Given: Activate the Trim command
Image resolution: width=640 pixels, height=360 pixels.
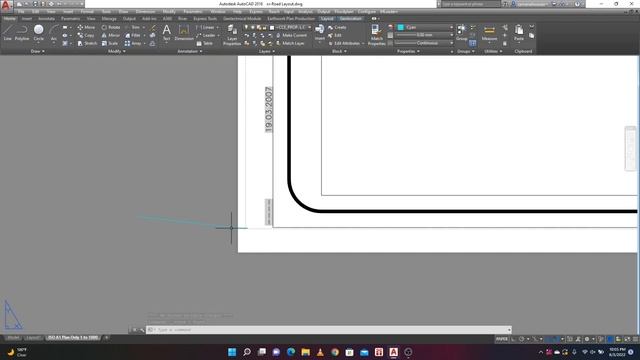Looking at the screenshot, I should pyautogui.click(x=133, y=27).
